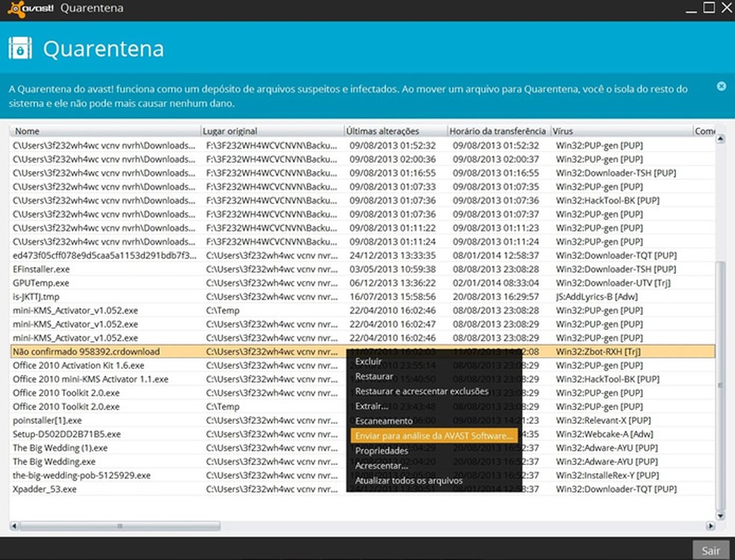
Task: Click the 03/05/2013 10:59:38 date cell
Action: pyautogui.click(x=392, y=270)
